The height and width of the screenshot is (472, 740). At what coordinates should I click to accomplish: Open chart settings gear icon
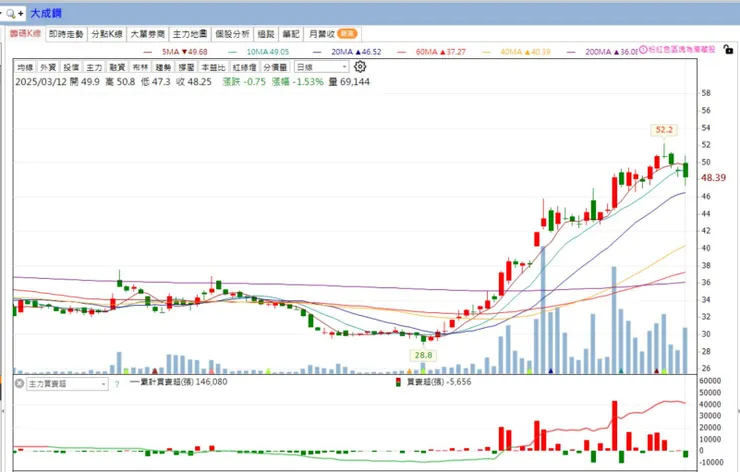click(x=360, y=67)
